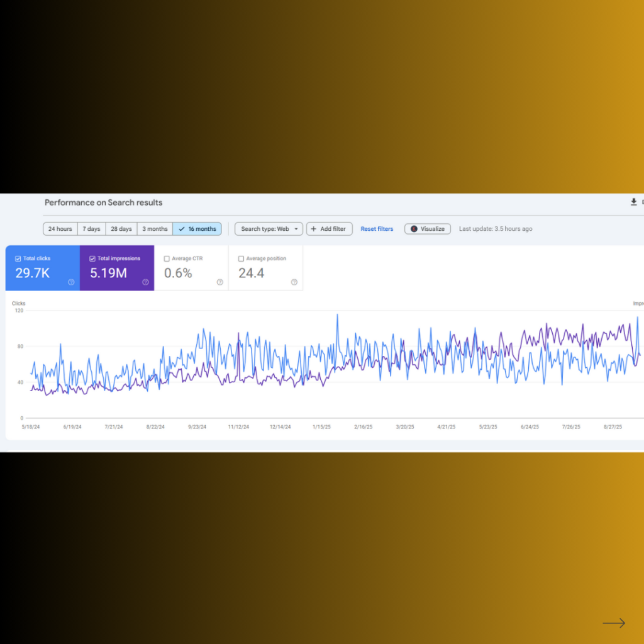Viewport: 644px width, 644px height.
Task: Click the Reset filters link
Action: pyautogui.click(x=377, y=229)
